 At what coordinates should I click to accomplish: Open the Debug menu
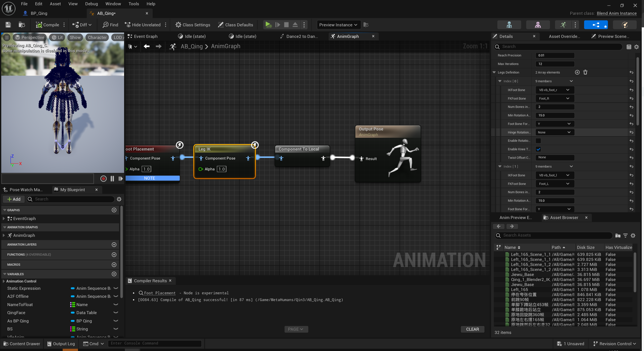(91, 4)
